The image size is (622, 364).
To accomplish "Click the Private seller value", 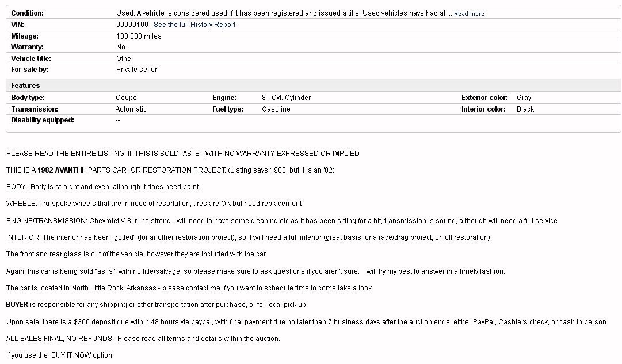I will tap(136, 70).
